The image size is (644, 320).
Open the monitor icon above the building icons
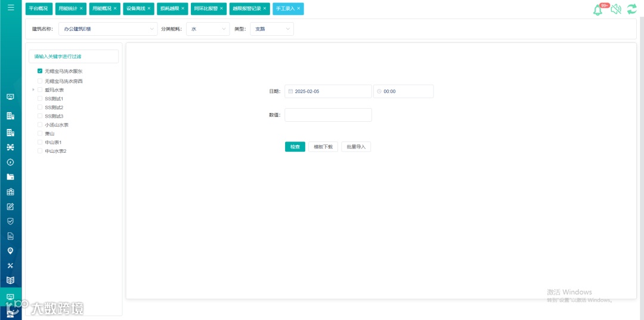(x=11, y=97)
